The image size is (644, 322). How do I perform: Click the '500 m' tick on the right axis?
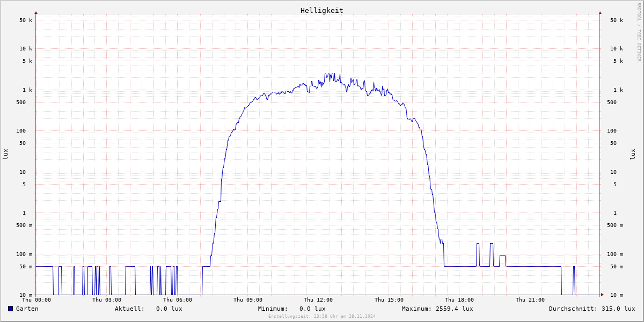coord(615,225)
